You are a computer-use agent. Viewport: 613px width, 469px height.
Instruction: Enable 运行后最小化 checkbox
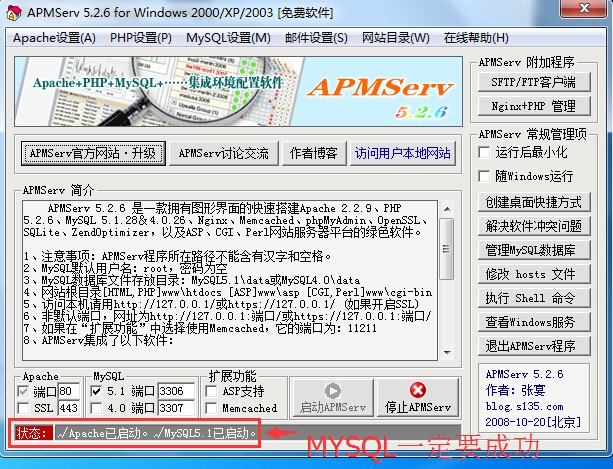[x=484, y=152]
